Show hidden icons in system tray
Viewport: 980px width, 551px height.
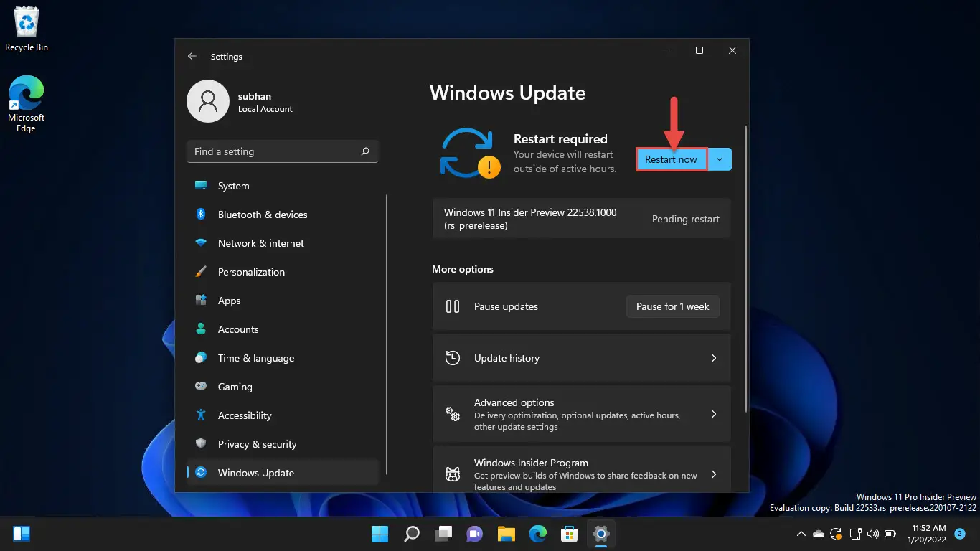pos(801,534)
